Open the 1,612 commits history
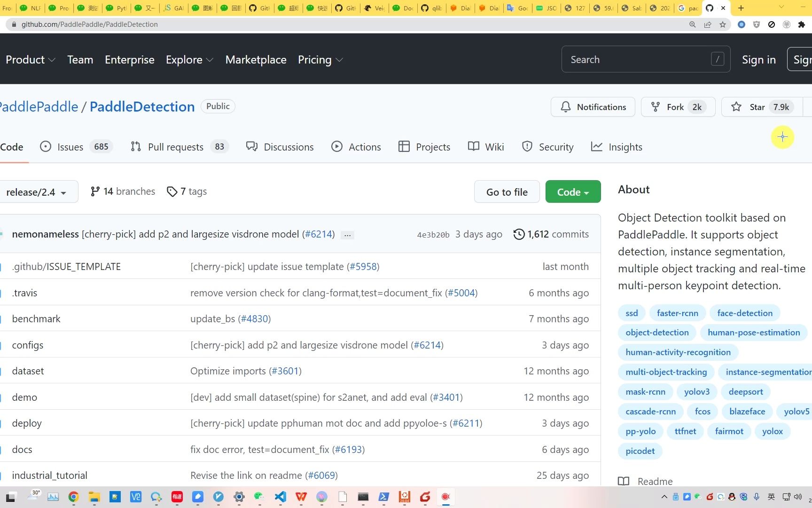 coord(551,234)
